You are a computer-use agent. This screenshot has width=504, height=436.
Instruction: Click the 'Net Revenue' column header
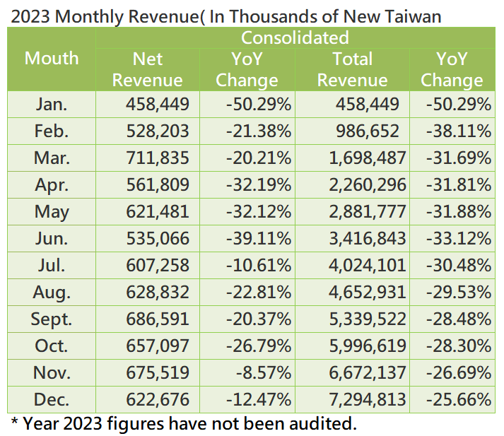click(x=147, y=69)
